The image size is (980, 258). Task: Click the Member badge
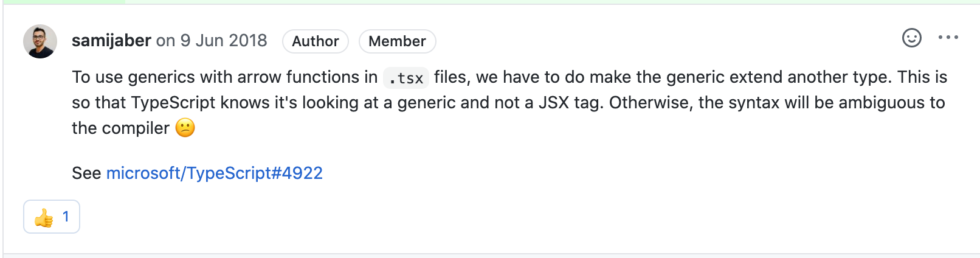(x=397, y=41)
